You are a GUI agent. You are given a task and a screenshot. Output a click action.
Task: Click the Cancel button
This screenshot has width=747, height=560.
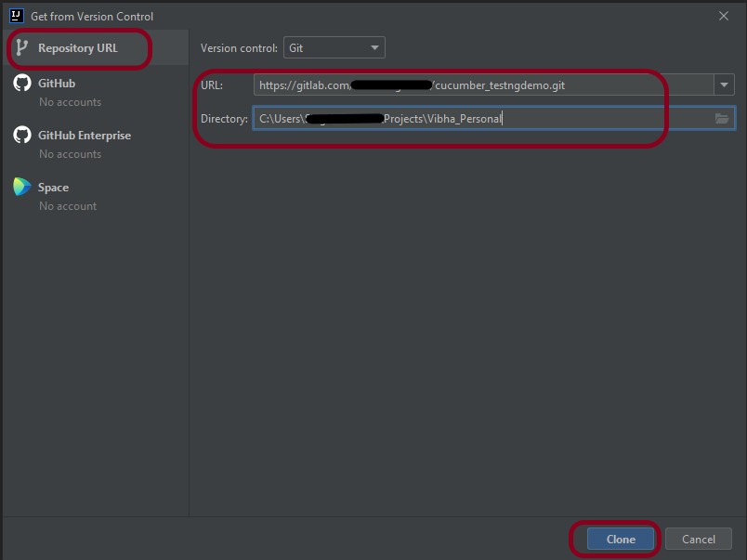click(x=699, y=539)
